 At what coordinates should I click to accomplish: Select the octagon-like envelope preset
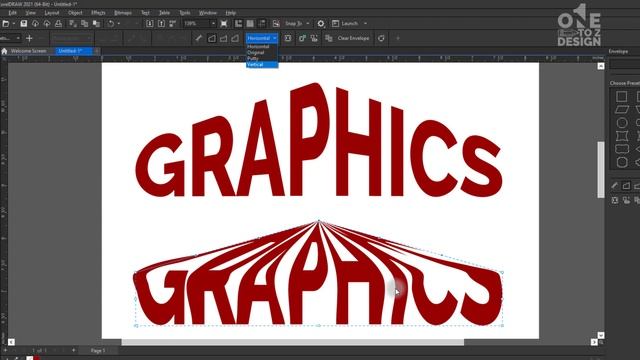(622, 162)
